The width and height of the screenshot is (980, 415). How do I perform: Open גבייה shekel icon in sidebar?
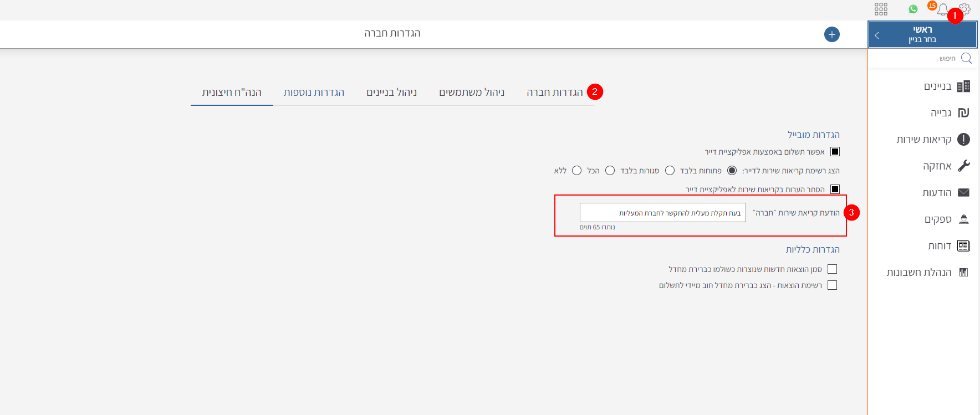point(963,113)
